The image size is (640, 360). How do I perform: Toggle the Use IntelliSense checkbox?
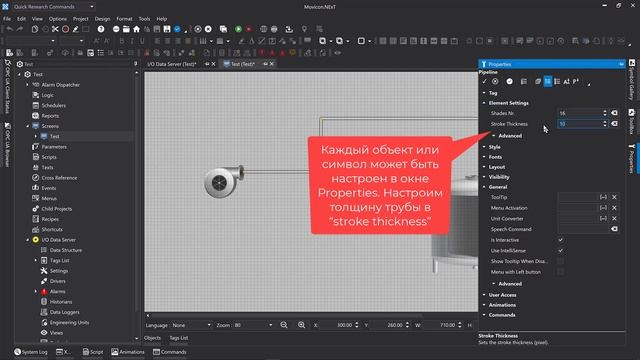click(561, 251)
